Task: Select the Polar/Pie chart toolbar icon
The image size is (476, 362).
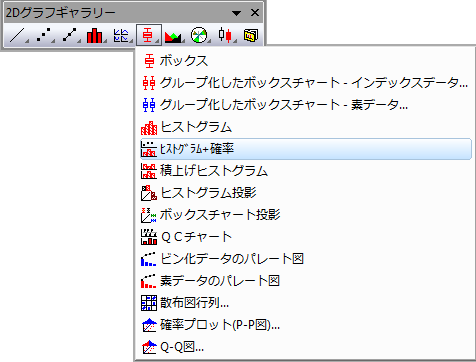Action: [x=199, y=35]
